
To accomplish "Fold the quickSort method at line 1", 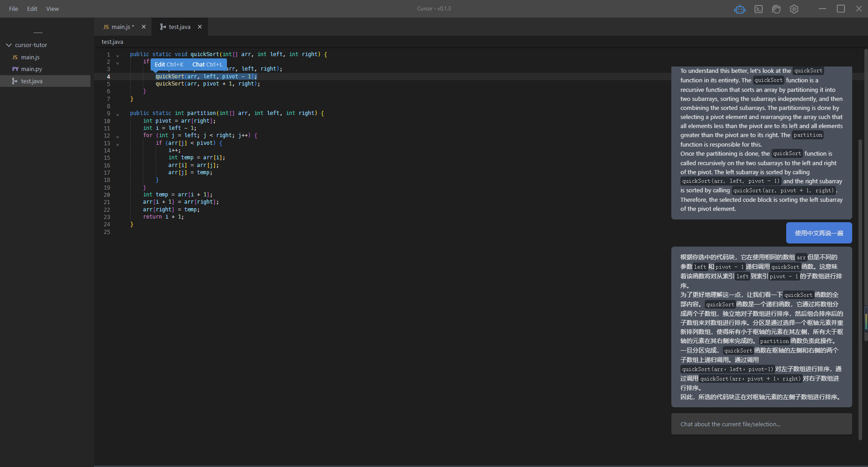I will tap(118, 55).
